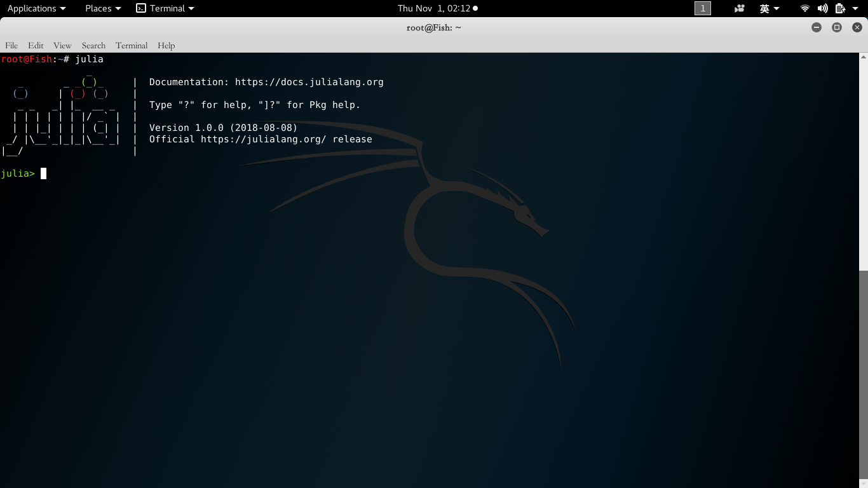Open the File menu
Screen dimensions: 868x488
pyautogui.click(x=11, y=45)
